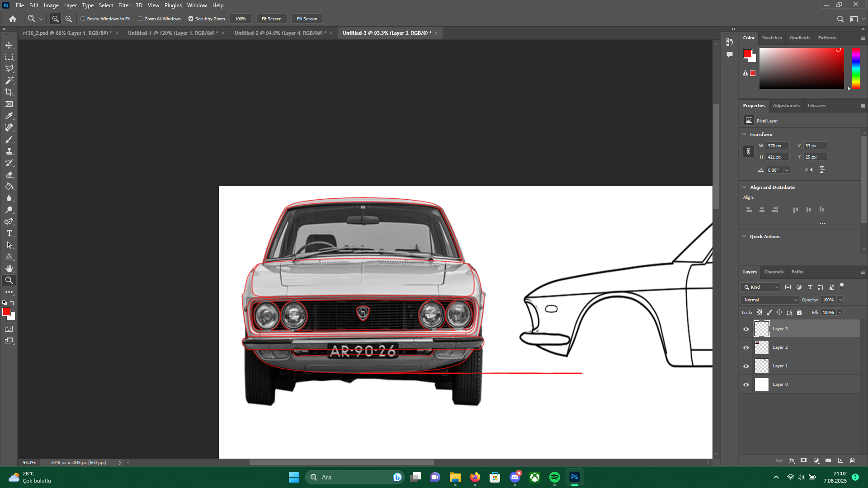Click the Zoom Out magnifier icon

pyautogui.click(x=69, y=19)
